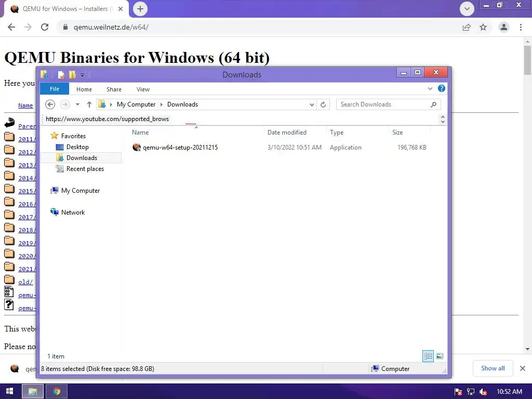Open the Home ribbon tab
The width and height of the screenshot is (532, 399).
[84, 89]
